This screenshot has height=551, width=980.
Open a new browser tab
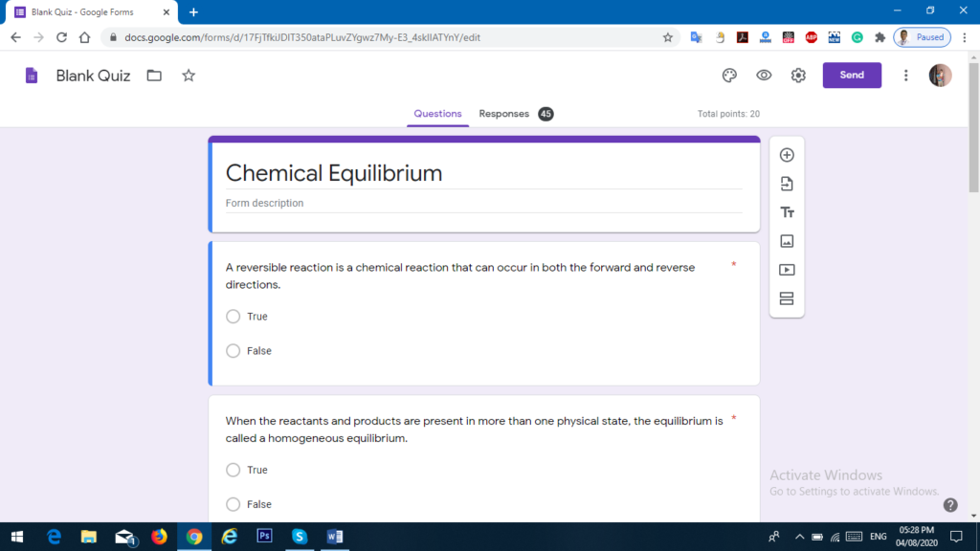[x=193, y=11]
